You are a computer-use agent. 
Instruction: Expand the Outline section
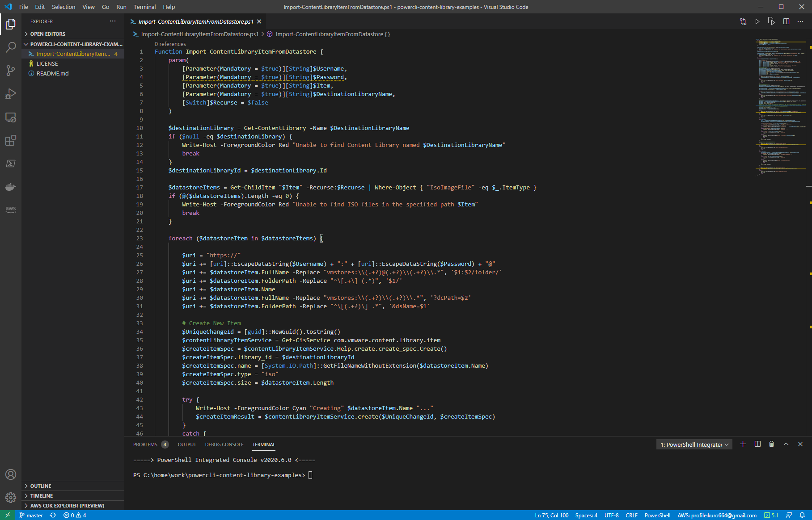point(73,486)
